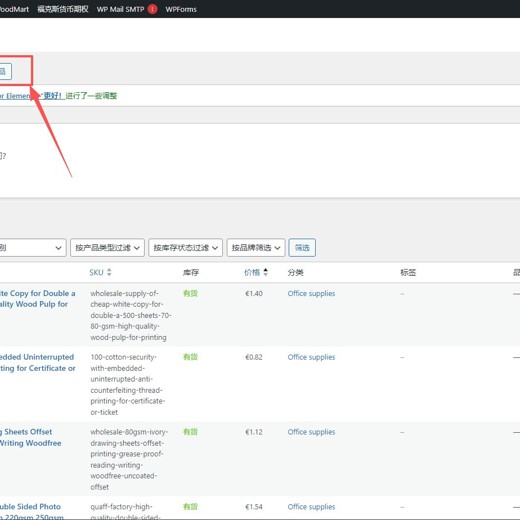Click the SKU column header
Viewport: 520px width, 520px height.
tap(96, 272)
